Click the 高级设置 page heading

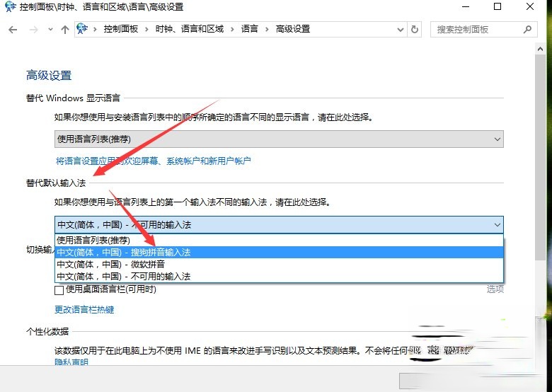pos(49,75)
